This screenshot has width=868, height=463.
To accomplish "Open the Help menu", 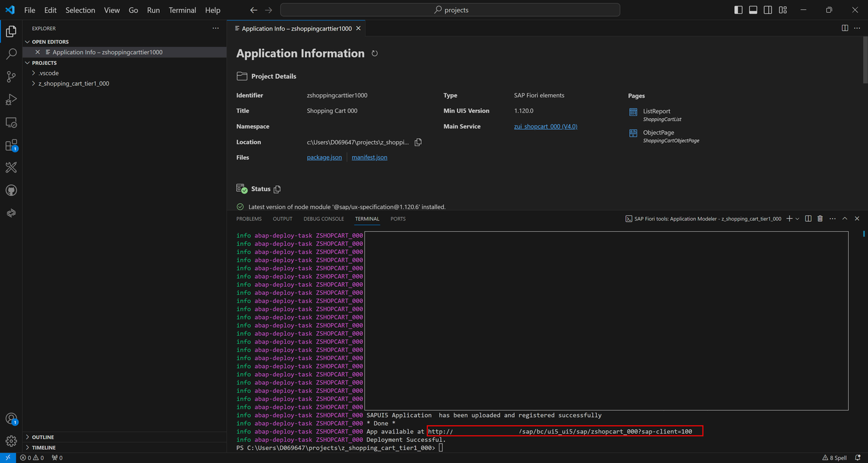I will (x=213, y=10).
